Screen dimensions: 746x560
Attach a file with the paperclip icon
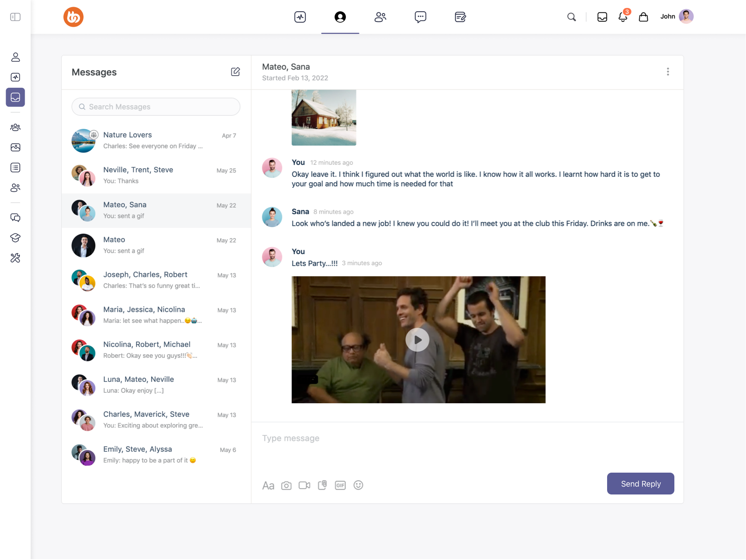click(x=322, y=485)
